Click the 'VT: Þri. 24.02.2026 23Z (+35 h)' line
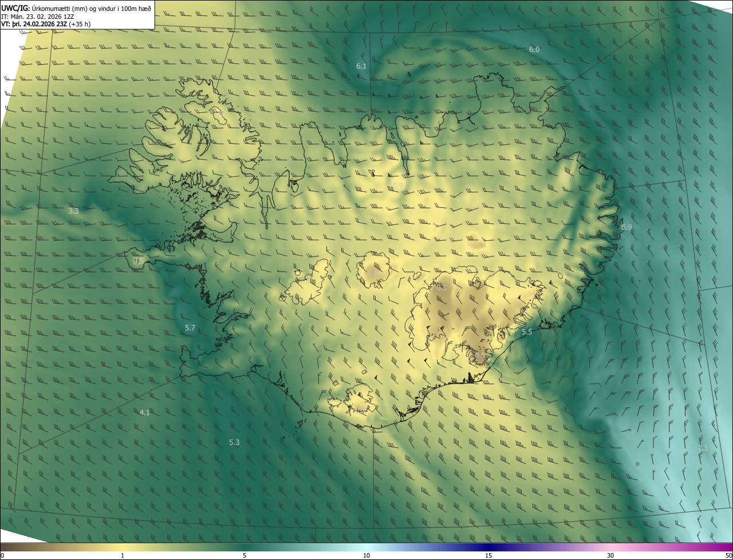Image resolution: width=733 pixels, height=560 pixels. pos(46,24)
